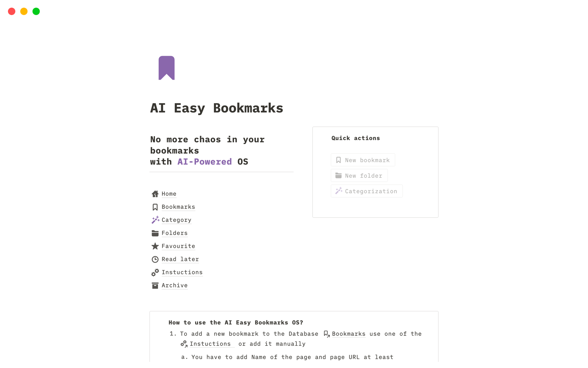Click the bookmark icon in header
Viewport: 588px width, 368px height.
click(x=167, y=68)
